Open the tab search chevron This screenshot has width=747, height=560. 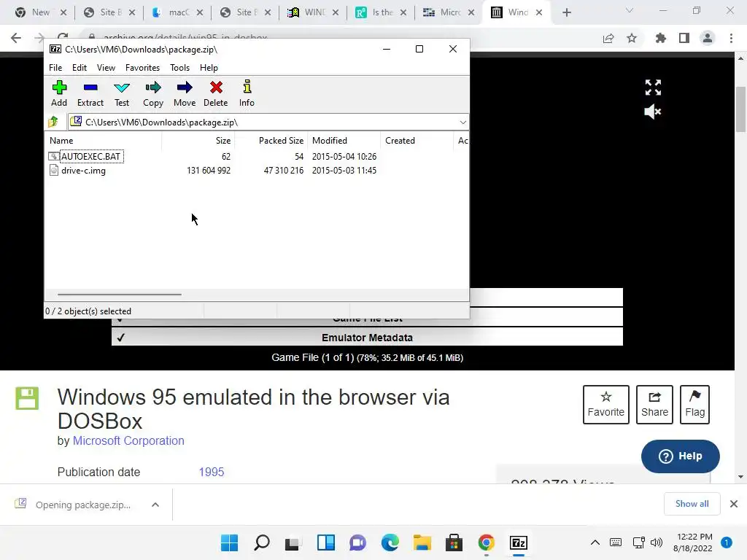point(630,10)
